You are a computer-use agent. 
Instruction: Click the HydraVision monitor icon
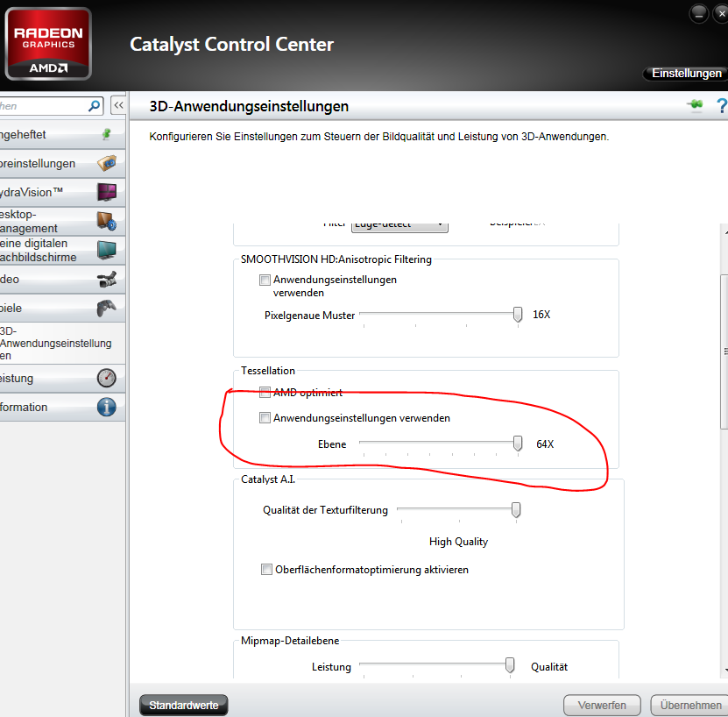(107, 192)
